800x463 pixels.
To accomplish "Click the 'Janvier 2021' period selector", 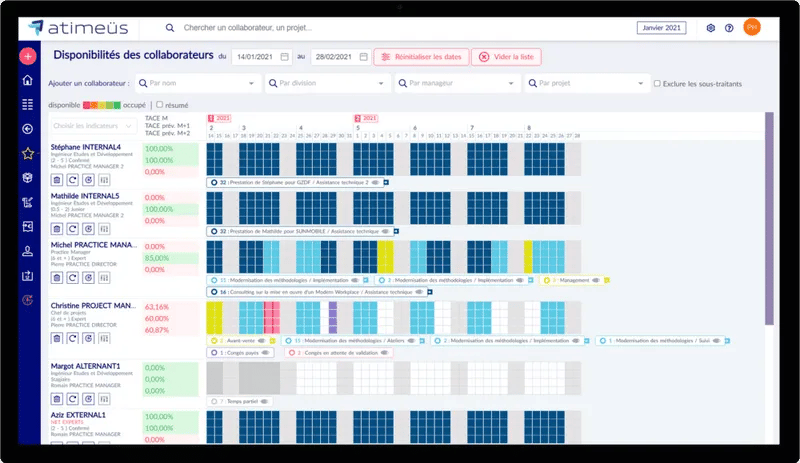I will pos(661,28).
